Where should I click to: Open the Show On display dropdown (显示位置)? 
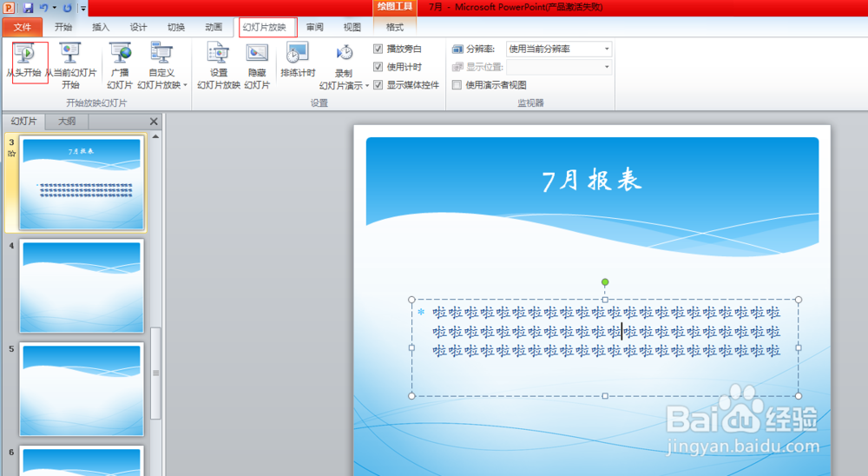coord(559,67)
